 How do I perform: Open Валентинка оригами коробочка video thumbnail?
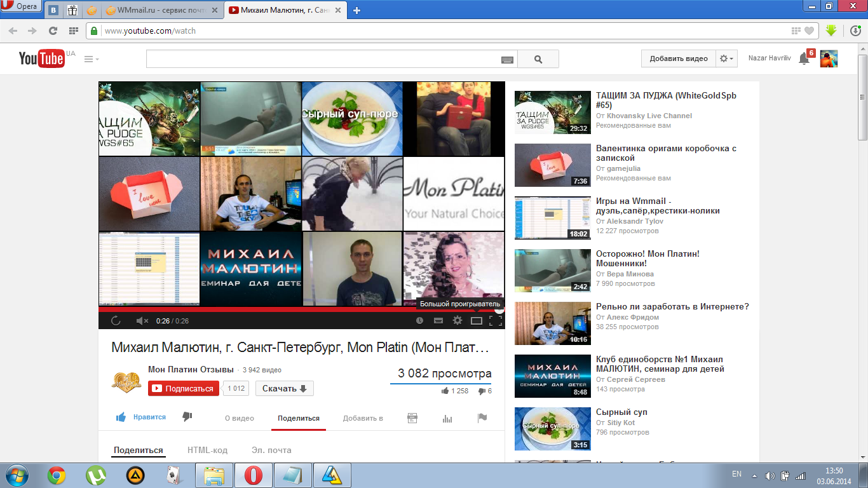[x=553, y=165]
